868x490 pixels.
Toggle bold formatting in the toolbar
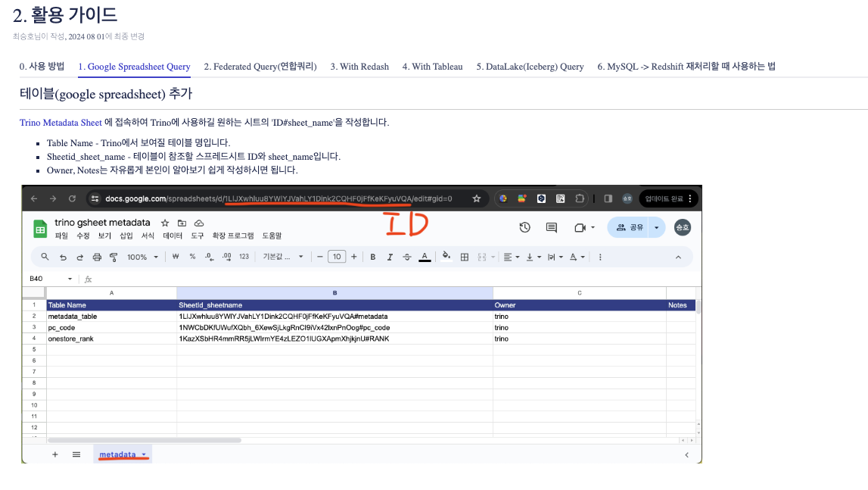click(x=373, y=257)
